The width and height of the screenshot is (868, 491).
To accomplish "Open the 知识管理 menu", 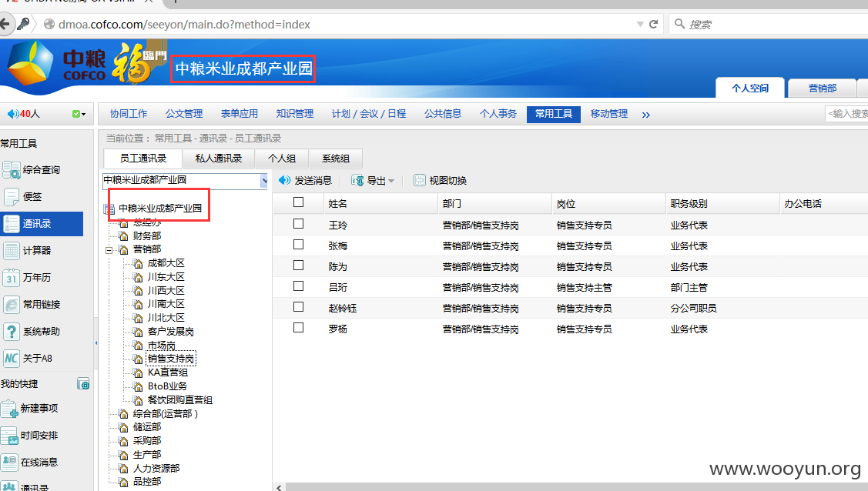I will coord(294,114).
